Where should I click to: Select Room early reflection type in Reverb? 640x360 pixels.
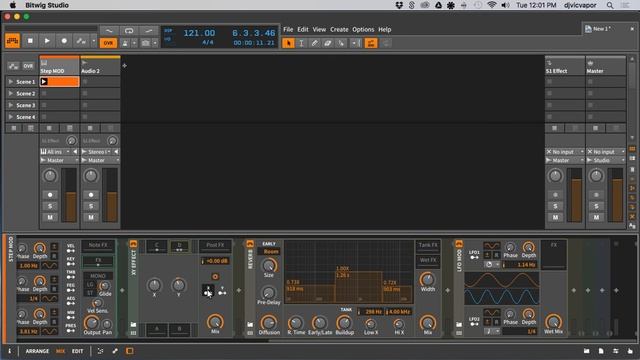[271, 251]
